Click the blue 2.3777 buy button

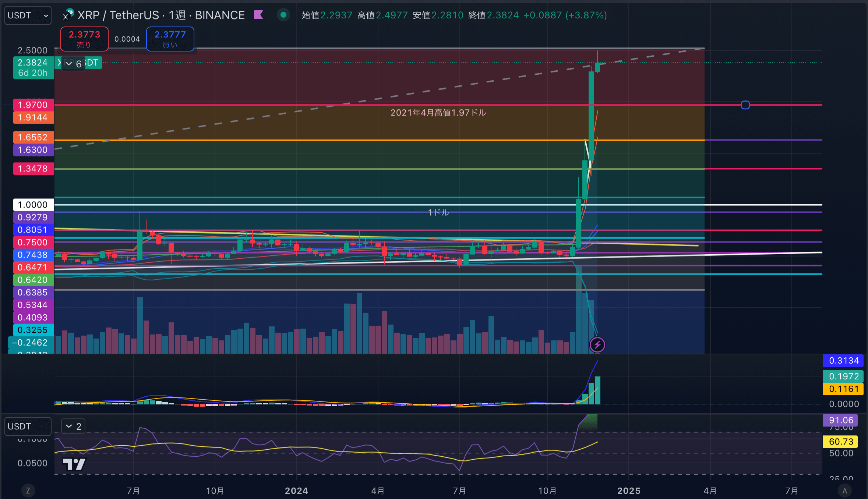click(x=170, y=39)
